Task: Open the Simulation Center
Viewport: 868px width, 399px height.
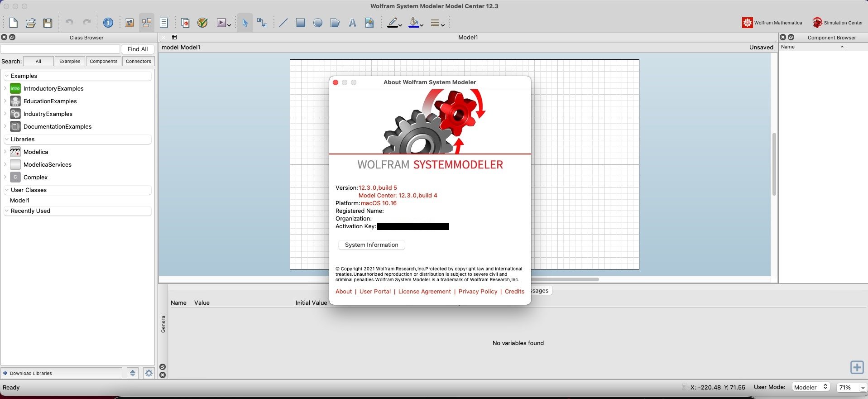Action: [x=838, y=23]
